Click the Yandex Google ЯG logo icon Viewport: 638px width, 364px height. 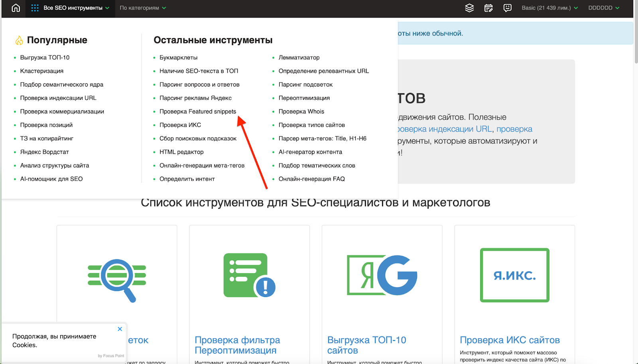[x=382, y=275]
